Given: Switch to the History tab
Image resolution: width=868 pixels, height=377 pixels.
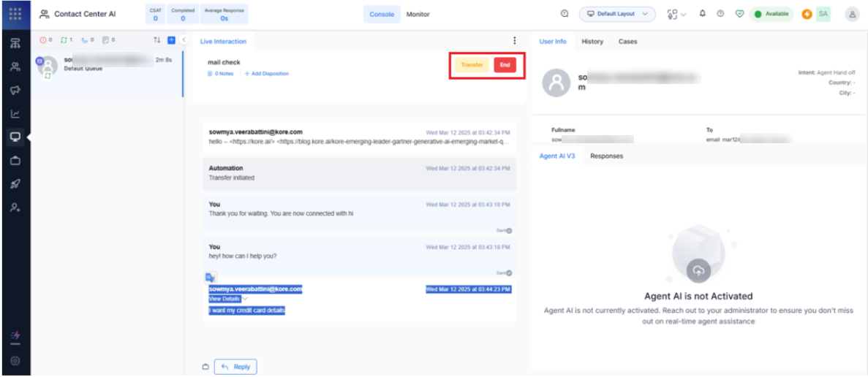Looking at the screenshot, I should click(592, 42).
